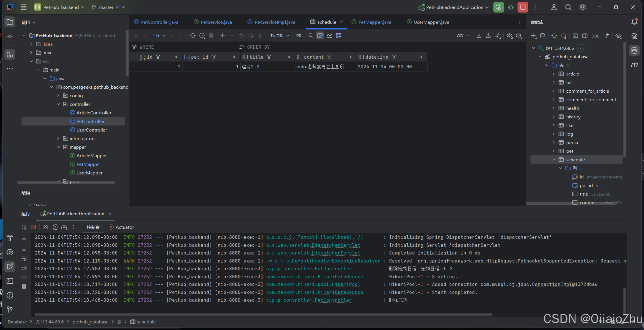
Task: Click pethub_database in the bottom breadcrumb
Action: 90,322
